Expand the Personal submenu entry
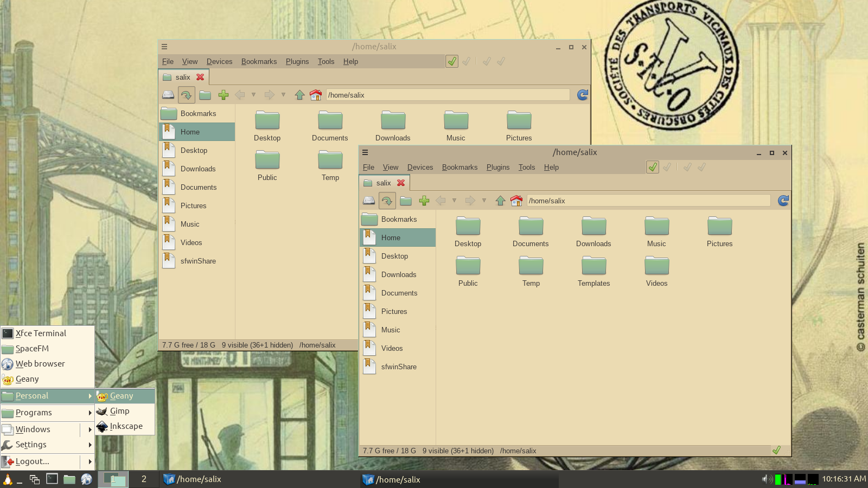Image resolution: width=868 pixels, height=488 pixels. [x=47, y=396]
